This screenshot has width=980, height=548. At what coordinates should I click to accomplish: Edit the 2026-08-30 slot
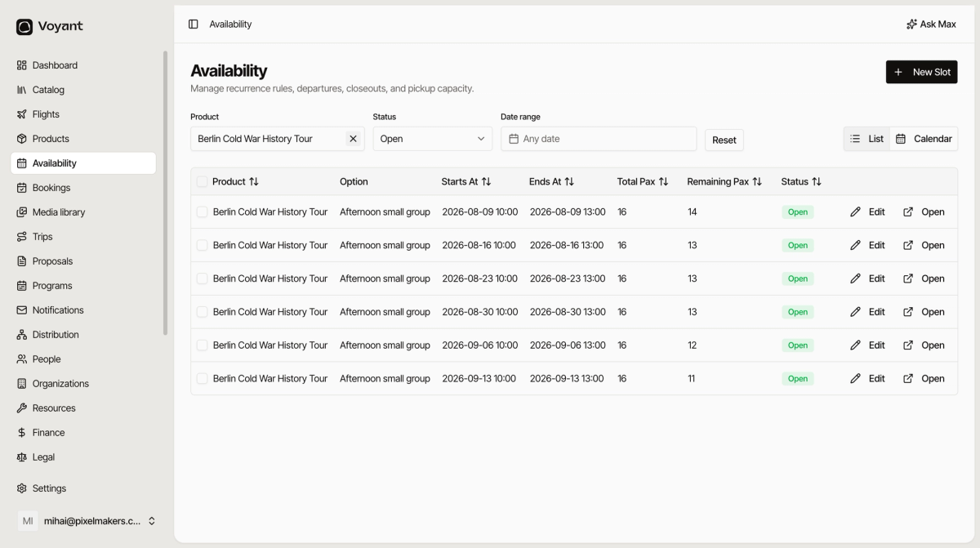(867, 312)
